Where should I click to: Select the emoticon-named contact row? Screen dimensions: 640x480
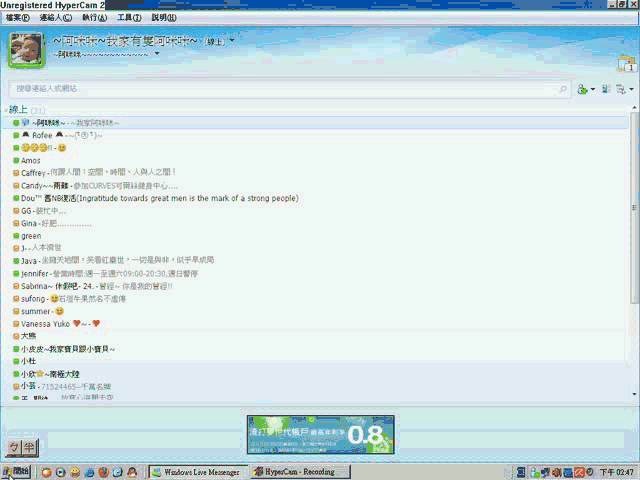(40, 148)
